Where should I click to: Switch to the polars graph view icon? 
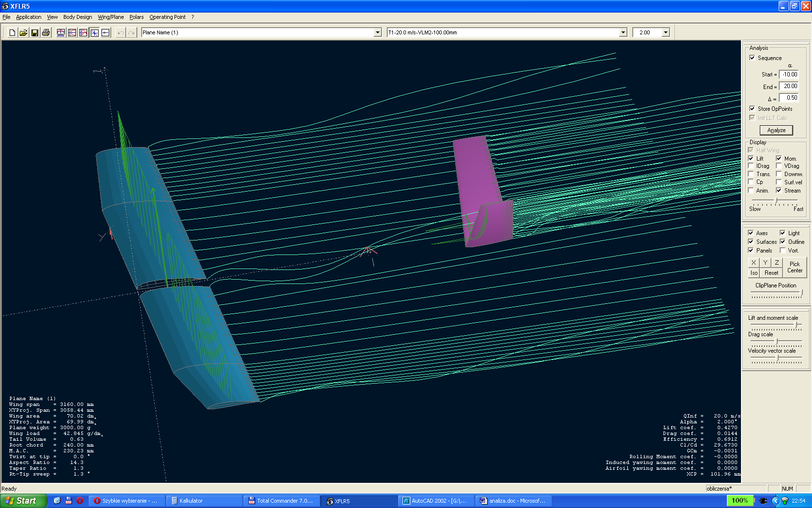pos(72,32)
